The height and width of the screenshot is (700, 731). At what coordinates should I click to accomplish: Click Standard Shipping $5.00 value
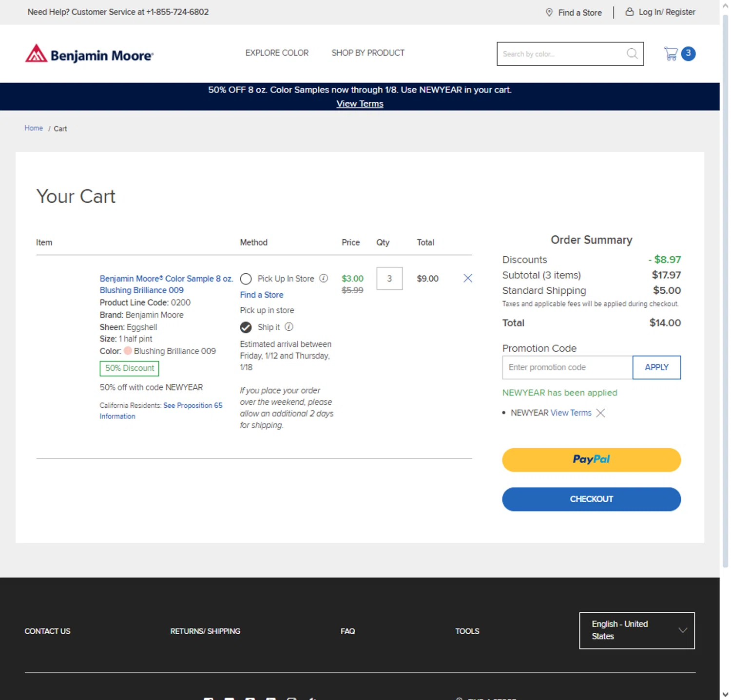(667, 290)
